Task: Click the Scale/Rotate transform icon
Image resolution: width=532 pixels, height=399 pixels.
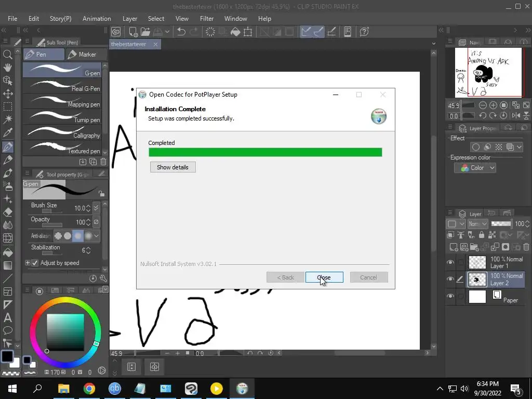Action: (248, 32)
